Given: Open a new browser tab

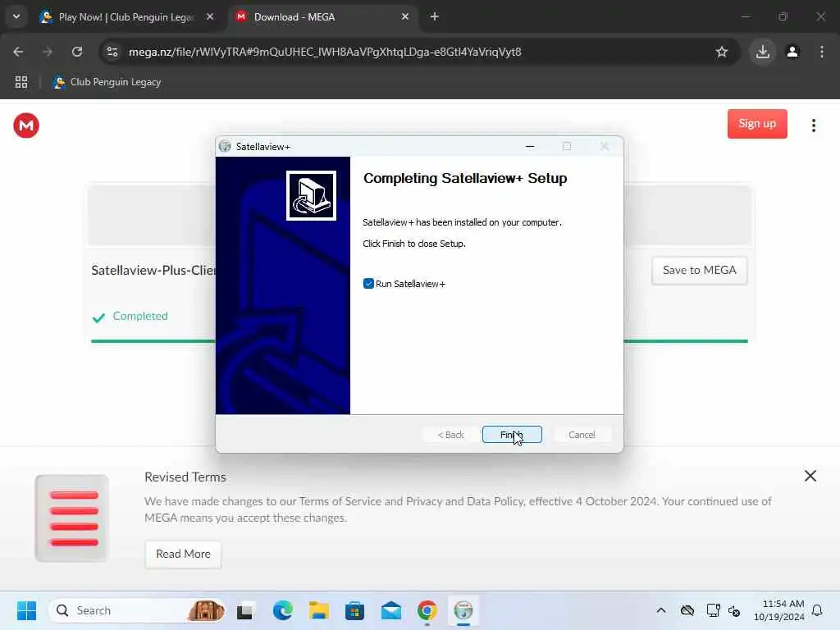Looking at the screenshot, I should [435, 17].
